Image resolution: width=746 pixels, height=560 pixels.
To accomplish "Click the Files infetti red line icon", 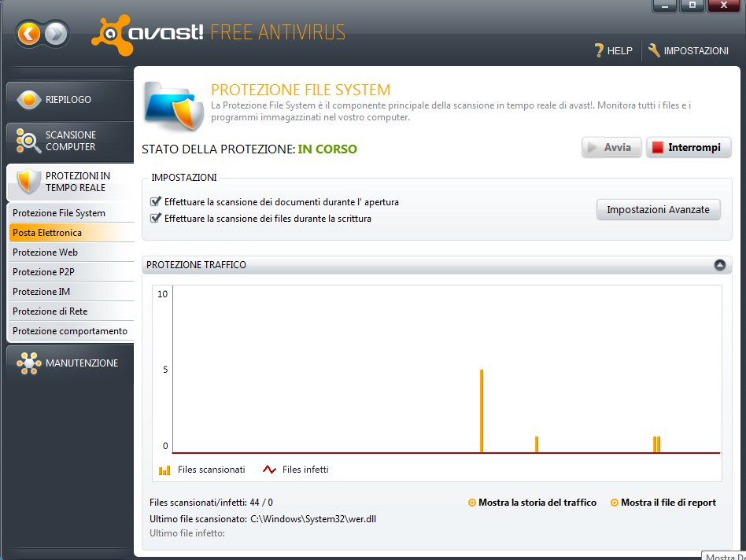I will 269,470.
